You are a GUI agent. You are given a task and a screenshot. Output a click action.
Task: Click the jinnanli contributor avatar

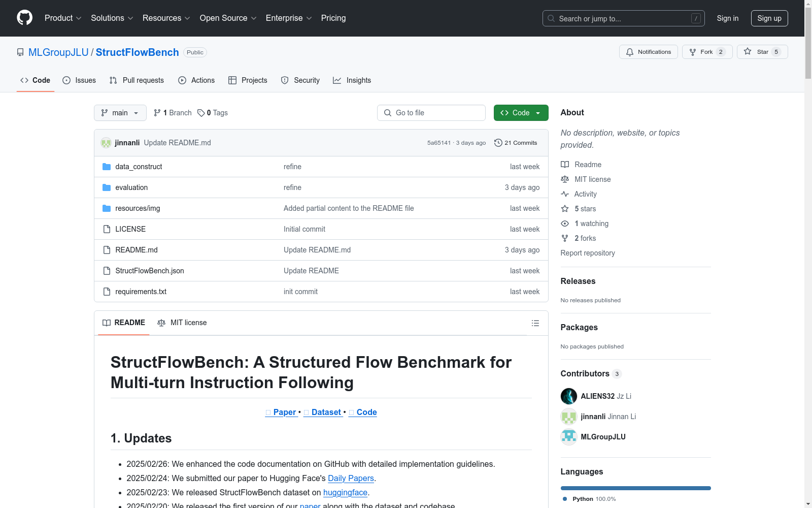569,417
